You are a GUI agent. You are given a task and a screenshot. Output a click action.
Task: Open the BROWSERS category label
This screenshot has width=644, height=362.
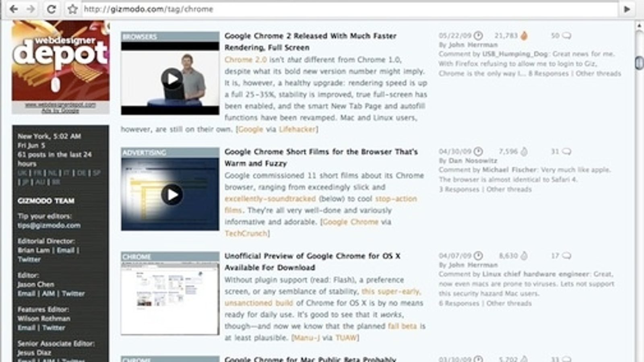(139, 37)
